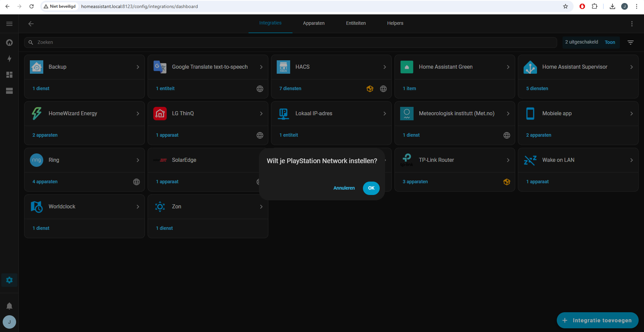Show the disabled integrations with Toon
This screenshot has height=332, width=644.
tap(610, 42)
